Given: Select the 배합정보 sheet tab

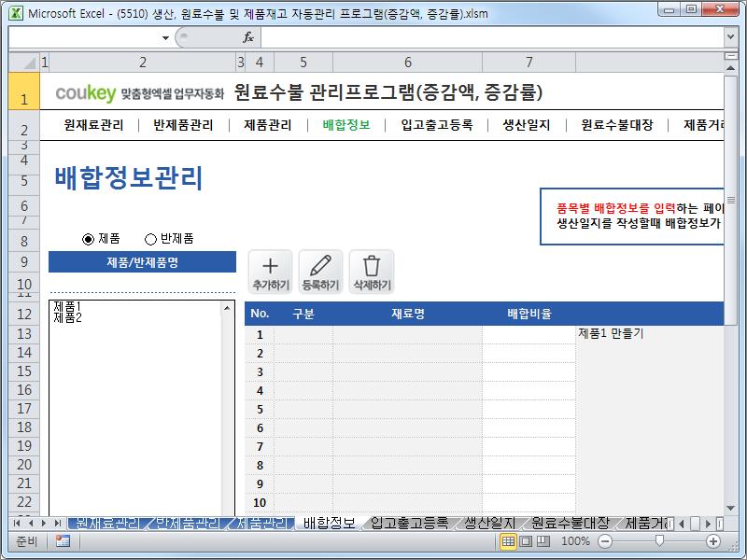Looking at the screenshot, I should 330,523.
